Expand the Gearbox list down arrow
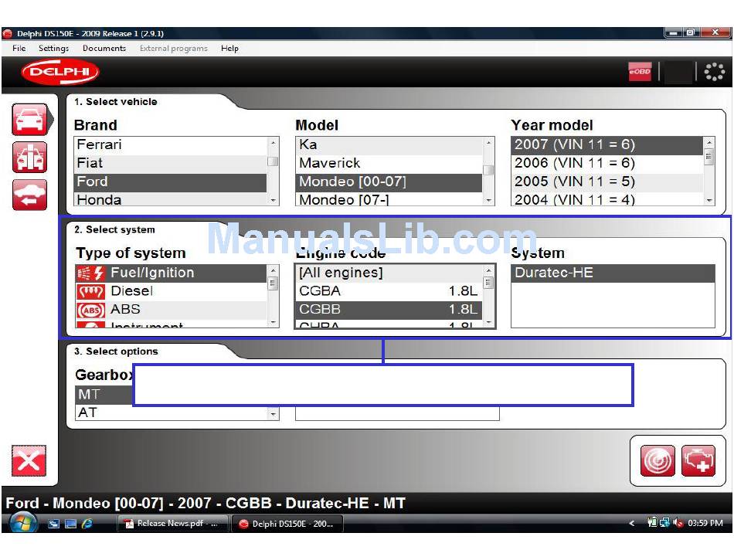 pos(273,414)
